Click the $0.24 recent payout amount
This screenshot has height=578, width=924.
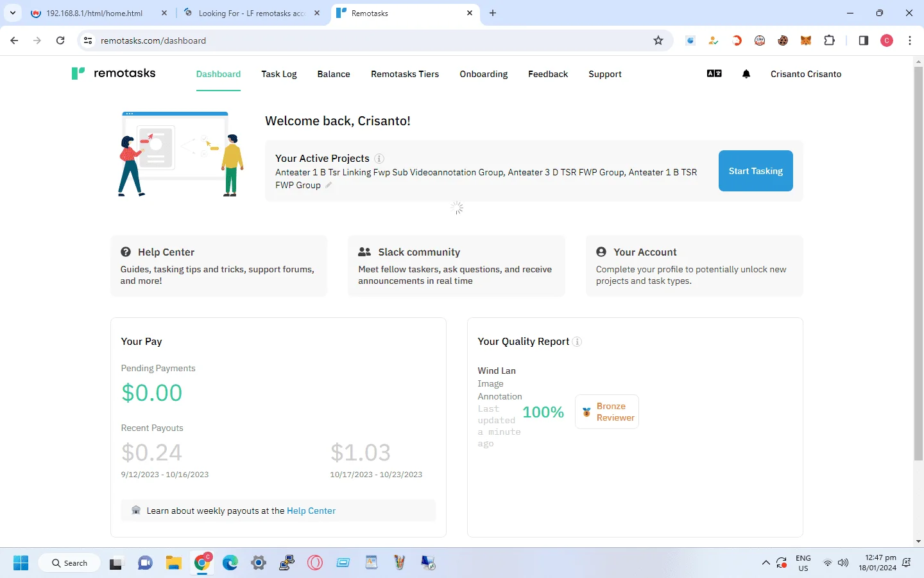tap(152, 453)
